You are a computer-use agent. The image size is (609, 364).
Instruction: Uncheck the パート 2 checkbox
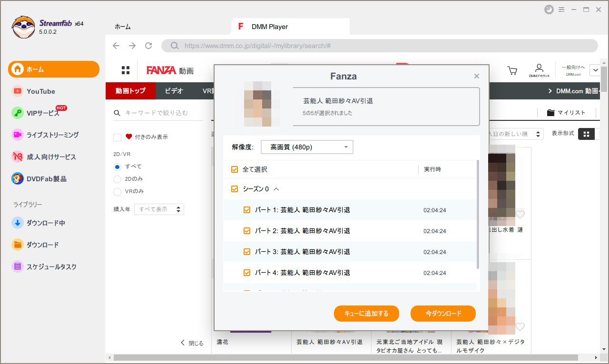pyautogui.click(x=247, y=231)
